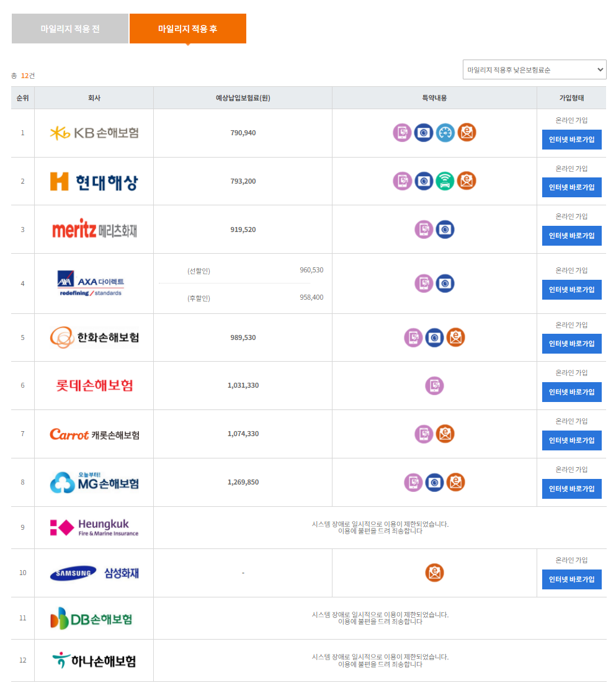Screen dimensions: 616x688
Task: Click the premium value 919,520
Action: [243, 230]
